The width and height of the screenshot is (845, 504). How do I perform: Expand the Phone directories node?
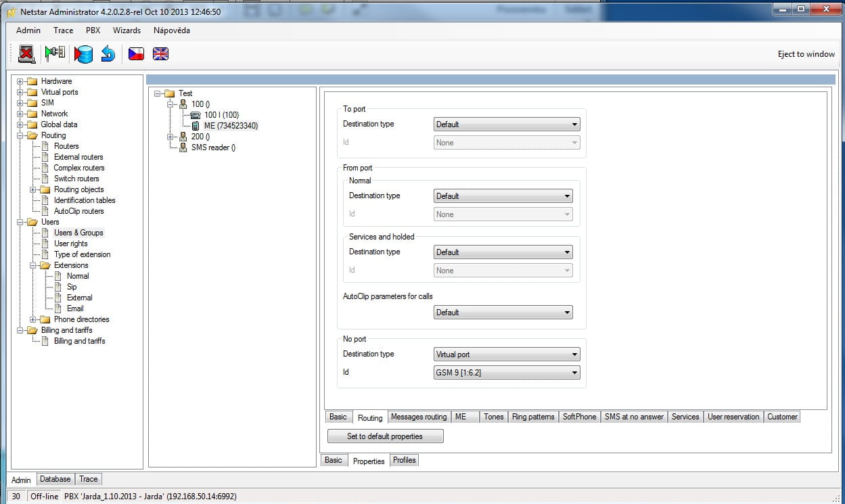click(34, 319)
